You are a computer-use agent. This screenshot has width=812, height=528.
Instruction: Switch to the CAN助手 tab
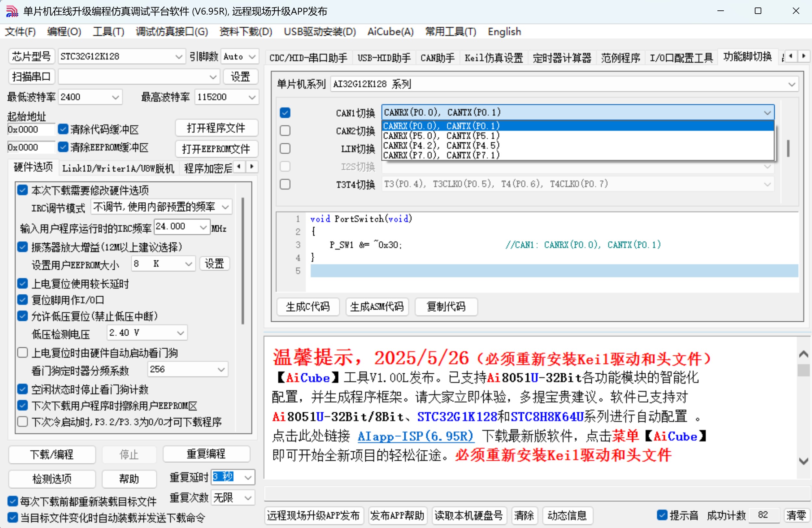tap(438, 58)
